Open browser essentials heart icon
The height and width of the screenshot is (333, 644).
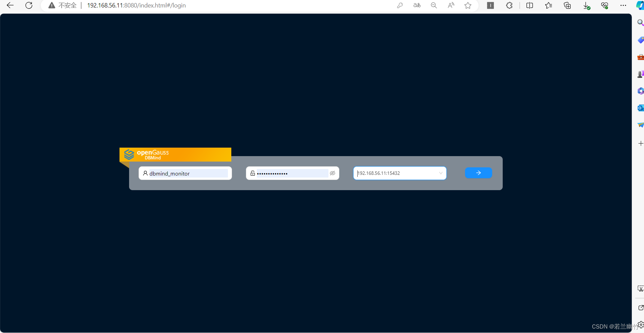pyautogui.click(x=605, y=5)
